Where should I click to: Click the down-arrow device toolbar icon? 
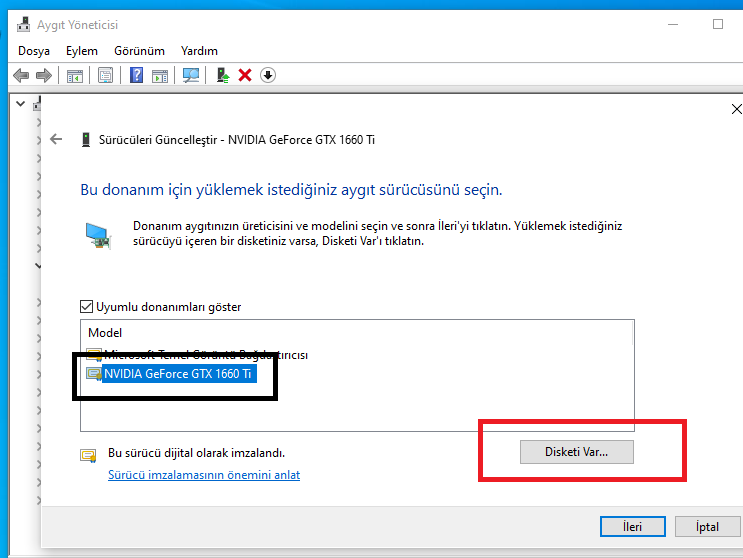[268, 75]
